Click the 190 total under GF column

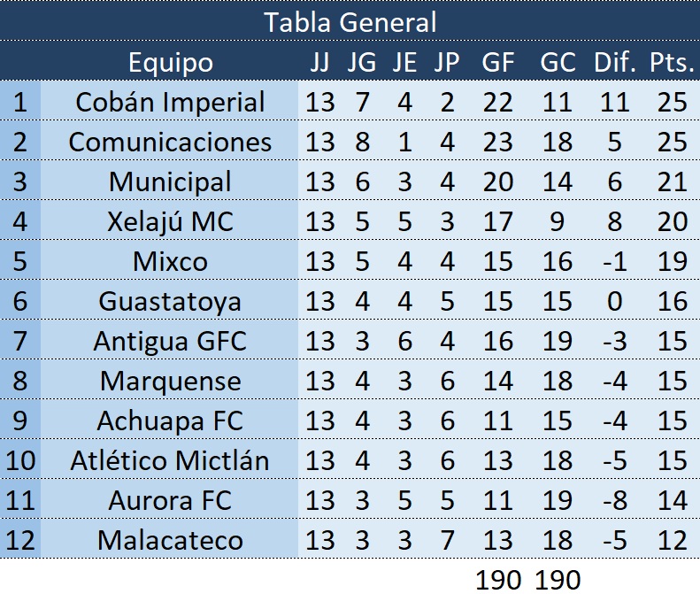point(497,580)
